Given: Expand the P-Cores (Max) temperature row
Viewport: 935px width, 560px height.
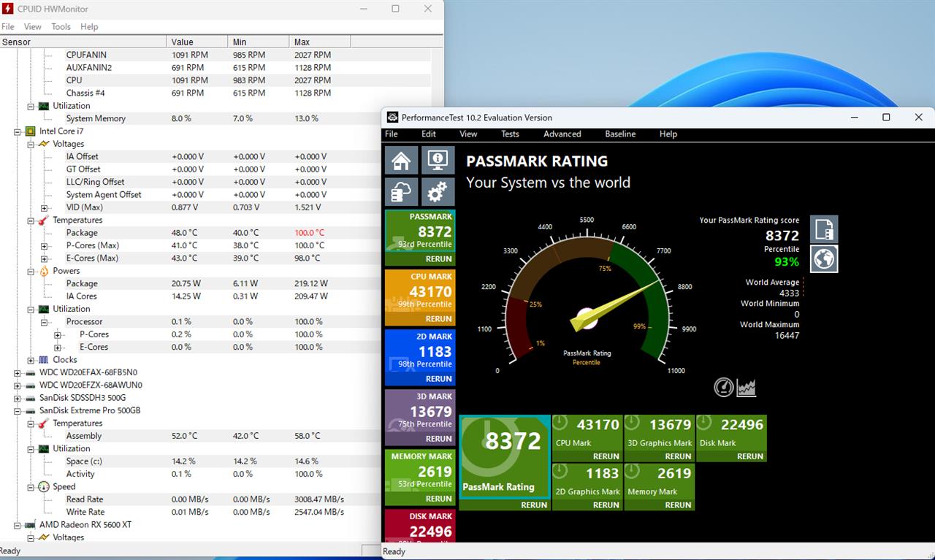Looking at the screenshot, I should (x=44, y=245).
